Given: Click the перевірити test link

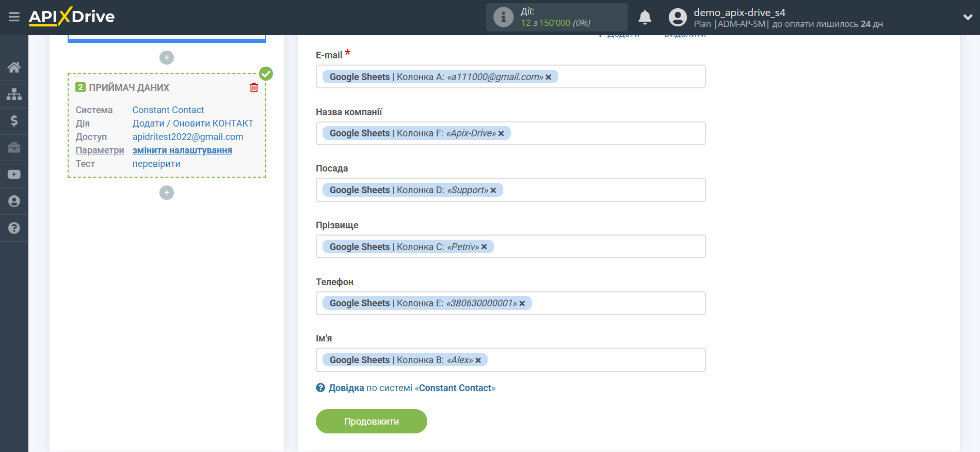Looking at the screenshot, I should tap(156, 164).
